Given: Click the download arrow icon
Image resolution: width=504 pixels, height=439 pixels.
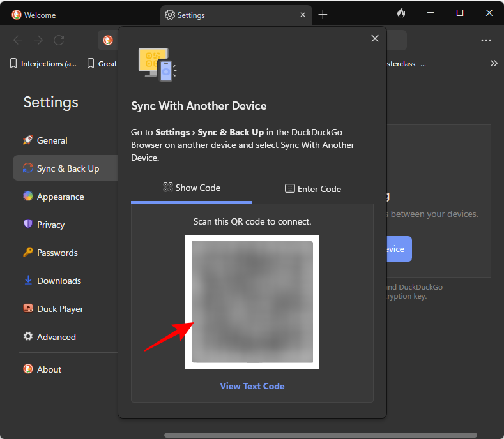Looking at the screenshot, I should tap(28, 280).
